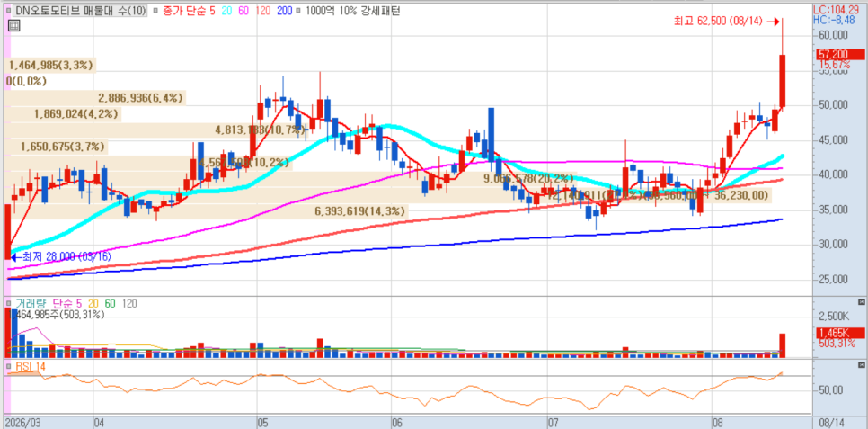Click the 60,000 price axis label
This screenshot has width=868, height=429.
[x=832, y=35]
